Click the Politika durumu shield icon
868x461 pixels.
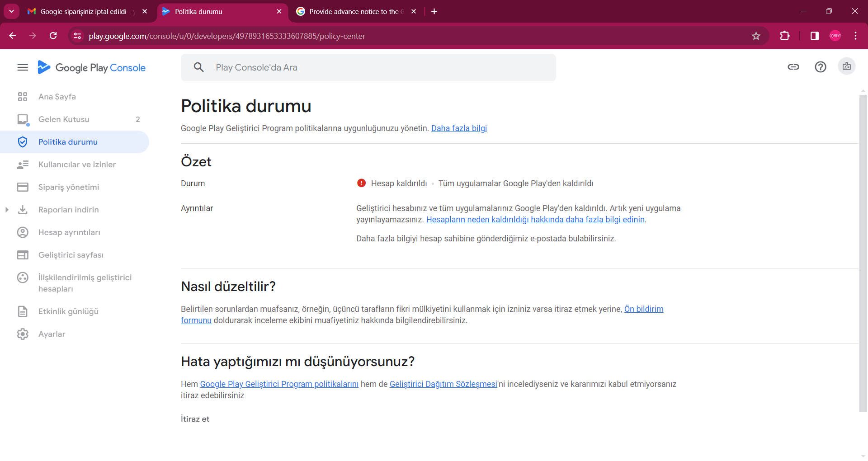coord(23,142)
